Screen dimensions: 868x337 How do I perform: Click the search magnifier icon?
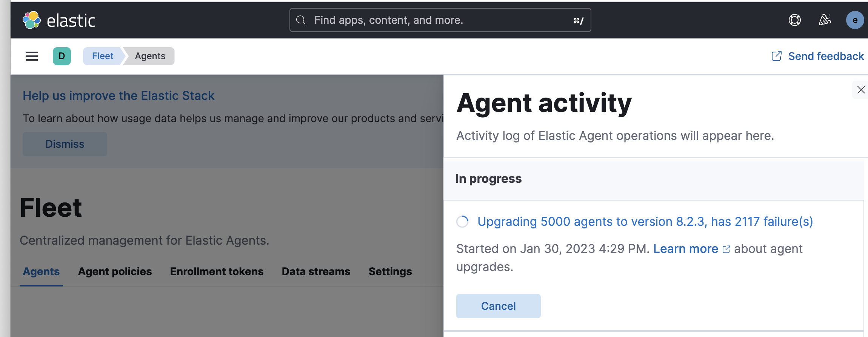301,20
